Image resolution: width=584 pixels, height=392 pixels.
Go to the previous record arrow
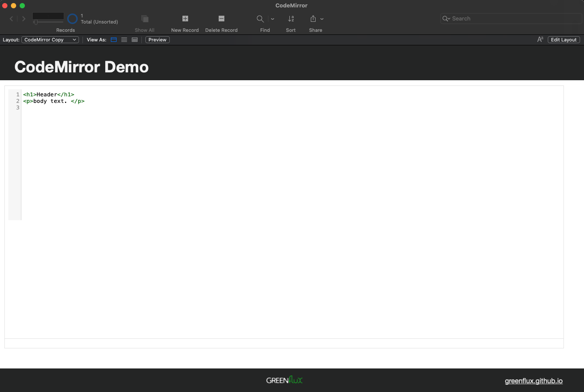11,19
